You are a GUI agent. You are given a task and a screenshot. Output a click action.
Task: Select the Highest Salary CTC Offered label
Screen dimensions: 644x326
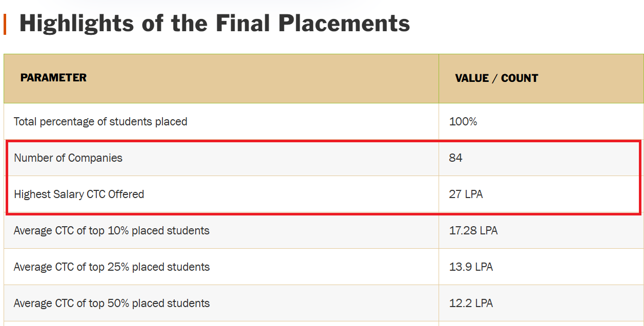click(79, 194)
